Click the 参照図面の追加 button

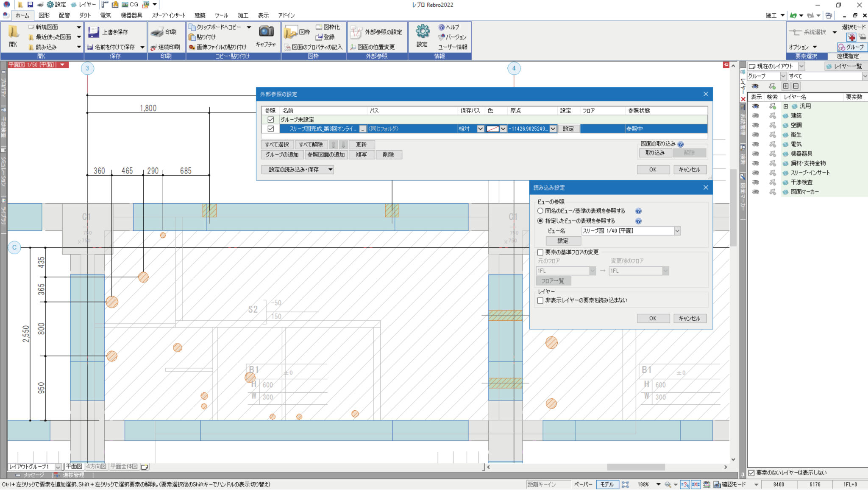pos(325,155)
